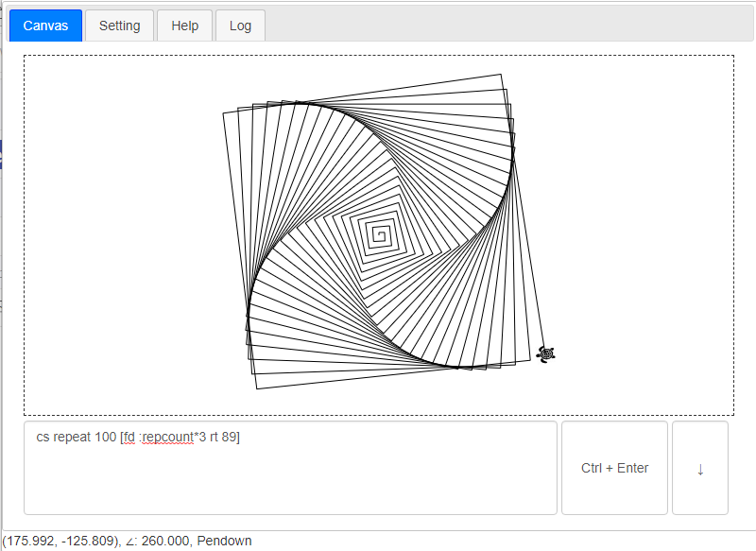Screen dimensions: 756x551
Task: Run the command with Ctrl + Enter button
Action: point(614,468)
